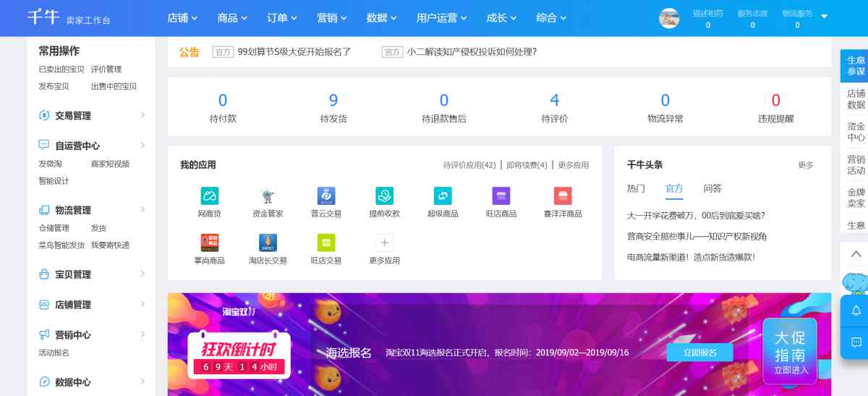This screenshot has height=396, width=868.
Task: Launch the 普云交易 app
Action: (x=326, y=195)
